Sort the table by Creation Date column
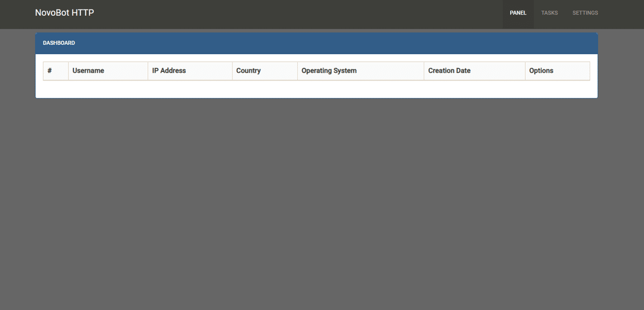This screenshot has height=310, width=644. pyautogui.click(x=449, y=70)
